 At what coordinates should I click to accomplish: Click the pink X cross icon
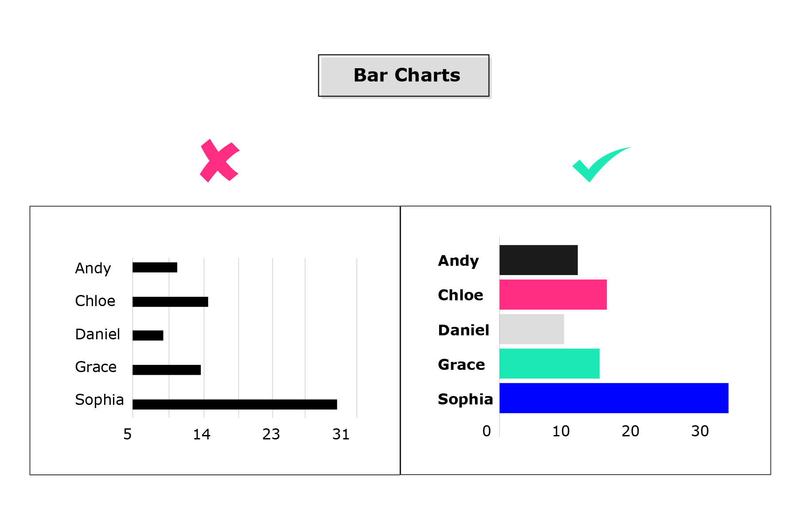click(x=219, y=160)
